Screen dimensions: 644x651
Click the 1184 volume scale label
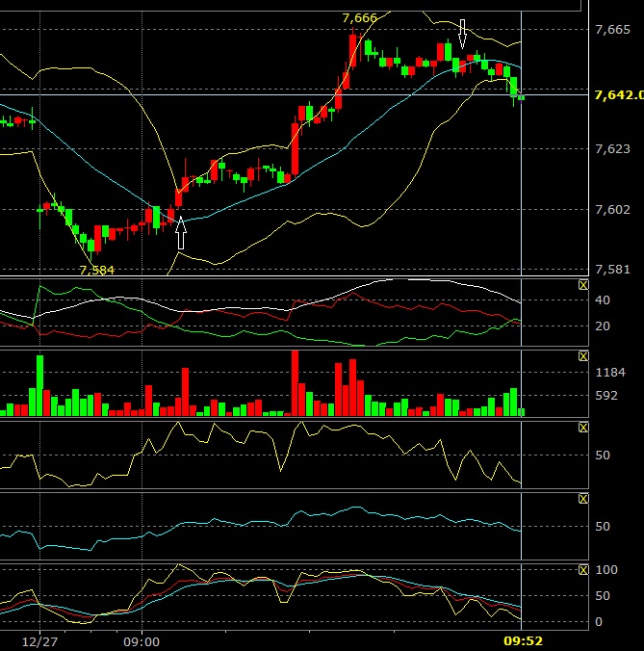click(x=610, y=373)
